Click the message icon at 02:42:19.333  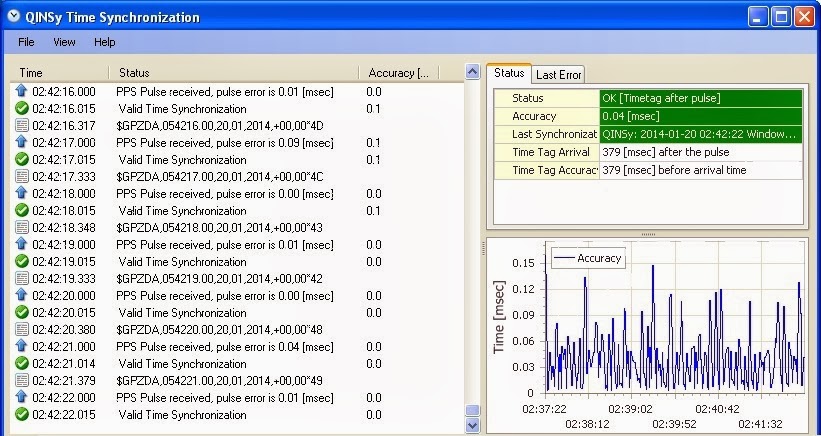(21, 278)
